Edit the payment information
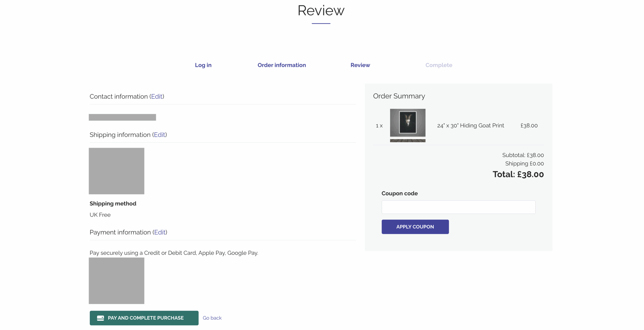The height and width of the screenshot is (330, 644). (159, 232)
